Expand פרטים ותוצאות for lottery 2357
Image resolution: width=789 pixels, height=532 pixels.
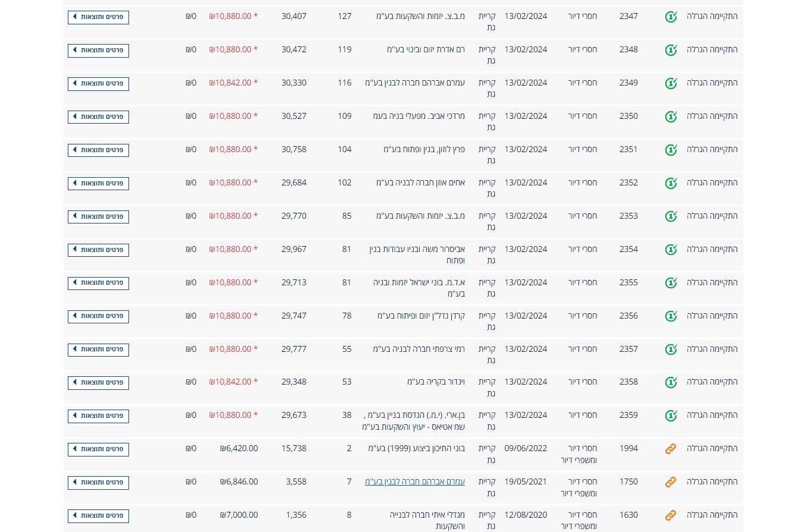tap(98, 350)
